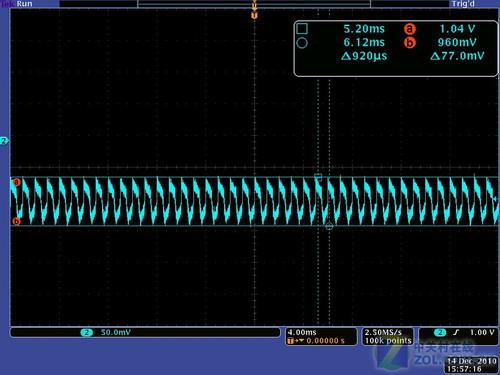
Task: Click the Δ77.0mV voltage delta readout
Action: (457, 56)
